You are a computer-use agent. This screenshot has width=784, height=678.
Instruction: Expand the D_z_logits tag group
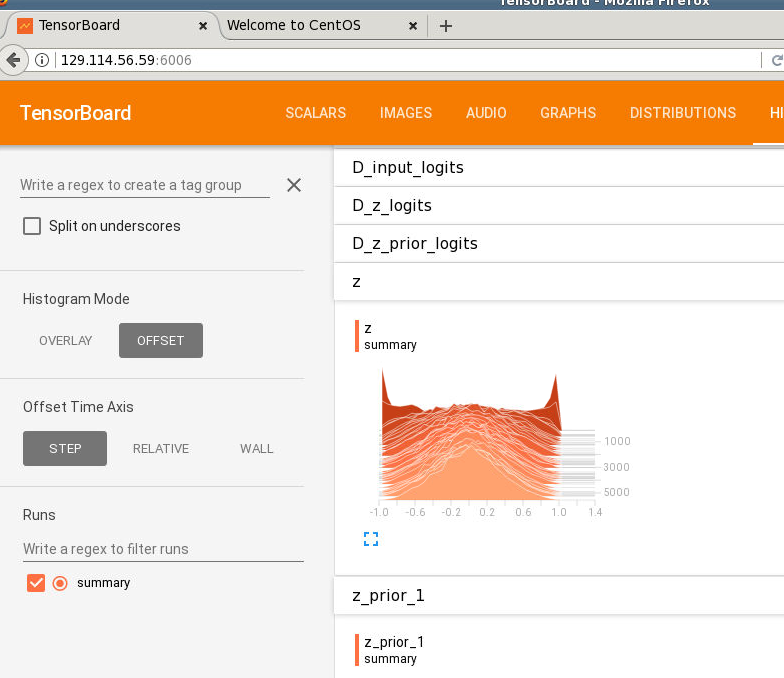pos(559,206)
